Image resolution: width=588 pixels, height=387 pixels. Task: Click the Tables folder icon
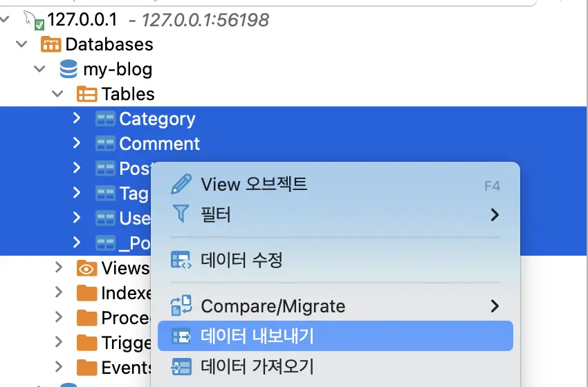point(86,94)
